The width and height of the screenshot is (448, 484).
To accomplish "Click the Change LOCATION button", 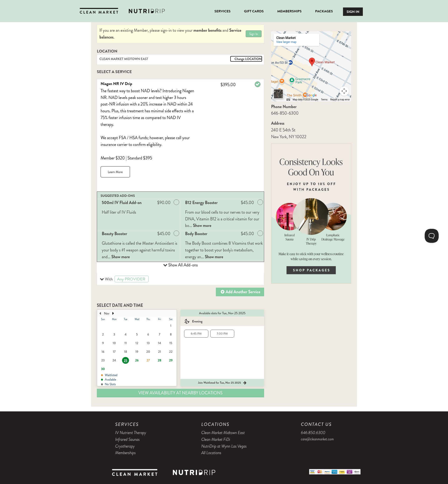I will pos(246,59).
